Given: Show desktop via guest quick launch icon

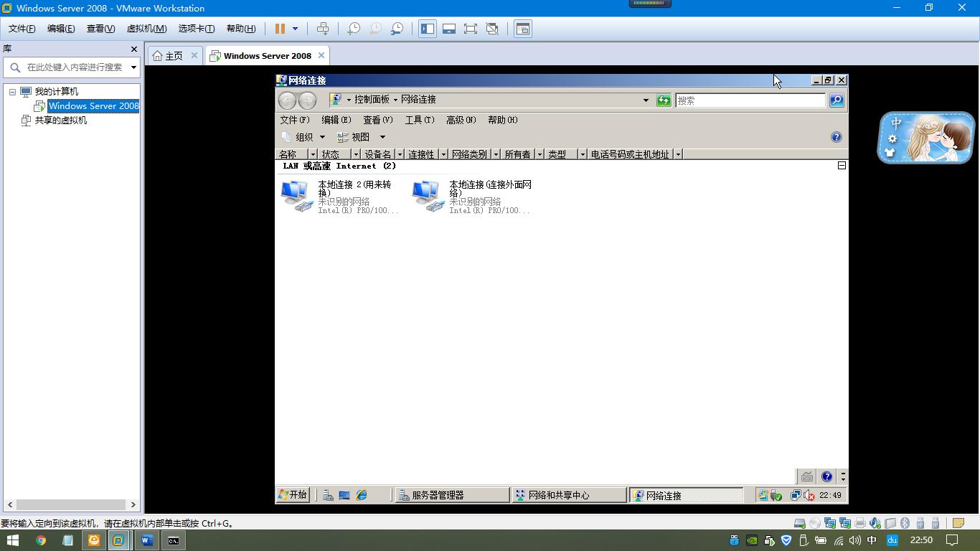Looking at the screenshot, I should click(x=344, y=495).
